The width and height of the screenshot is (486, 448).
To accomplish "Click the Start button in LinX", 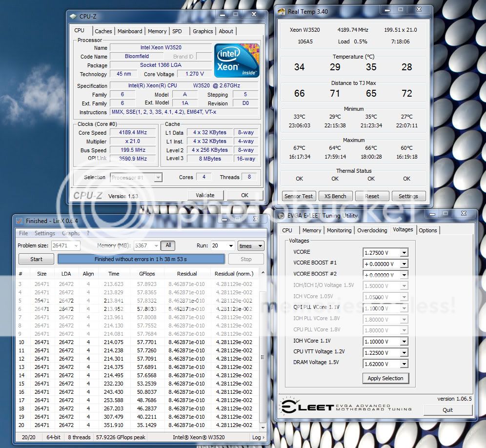I will point(36,259).
